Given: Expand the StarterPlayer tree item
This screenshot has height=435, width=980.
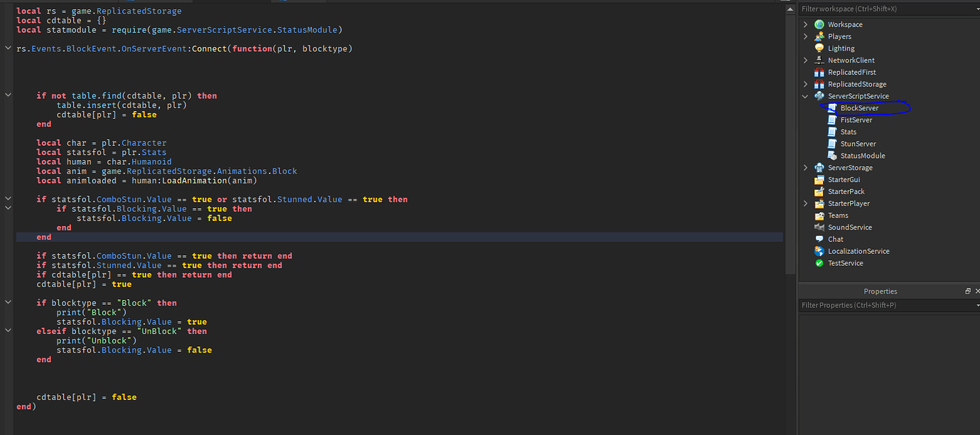Looking at the screenshot, I should [806, 203].
